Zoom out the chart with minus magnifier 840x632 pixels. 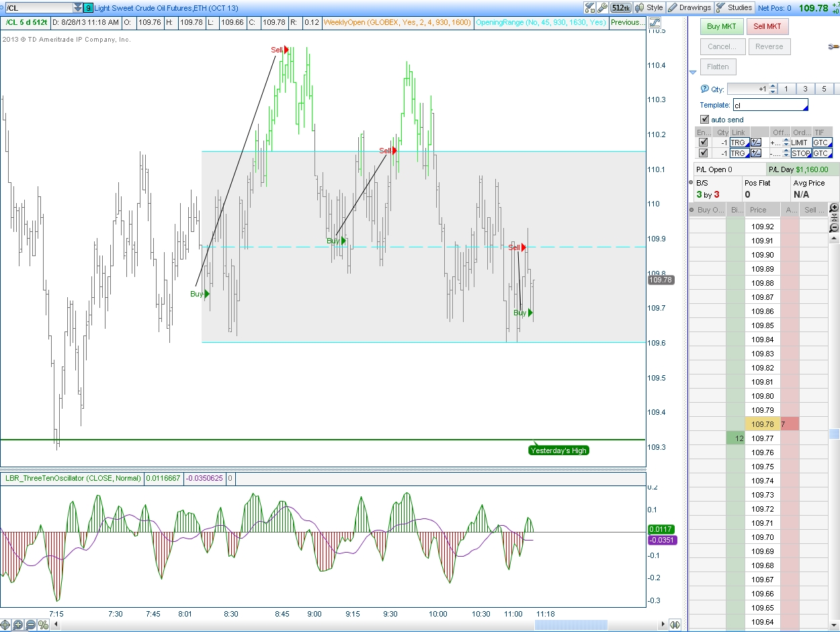30,625
